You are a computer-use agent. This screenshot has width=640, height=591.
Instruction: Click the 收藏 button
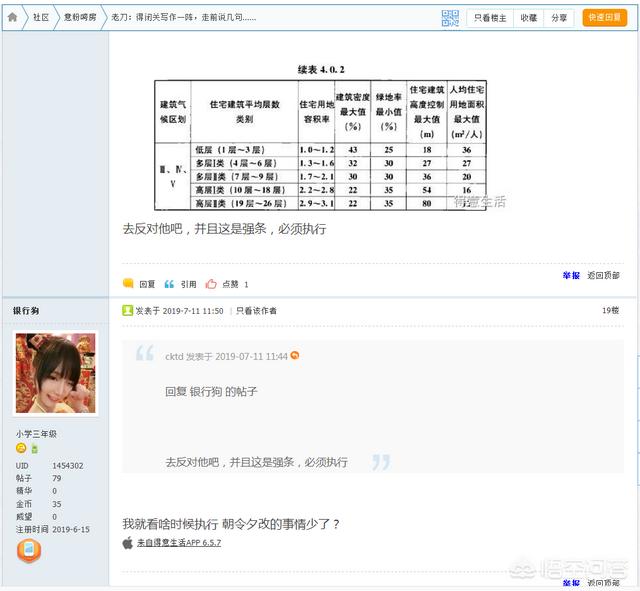[x=528, y=17]
